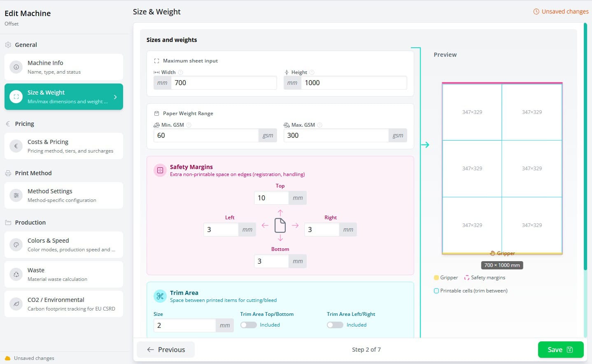Click the Costs & Pricing euro icon
The height and width of the screenshot is (364, 592).
point(16,146)
